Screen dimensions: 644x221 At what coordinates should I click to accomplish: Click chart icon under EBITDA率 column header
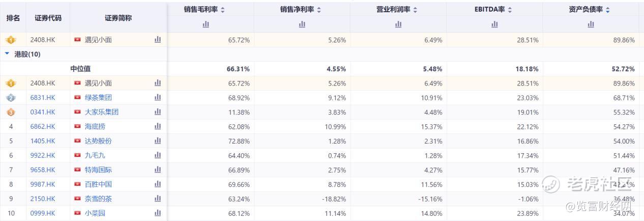tap(494, 24)
